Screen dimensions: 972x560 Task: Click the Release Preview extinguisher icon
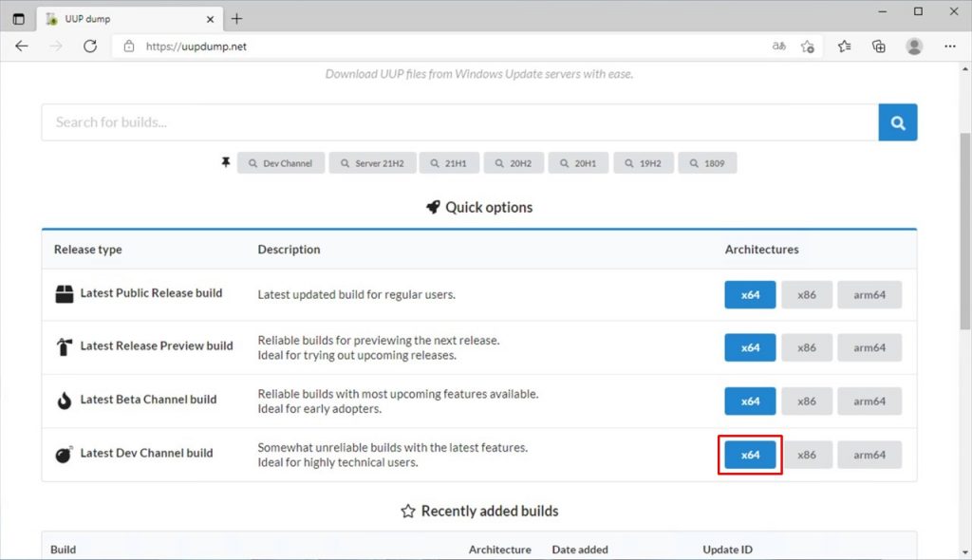[64, 346]
